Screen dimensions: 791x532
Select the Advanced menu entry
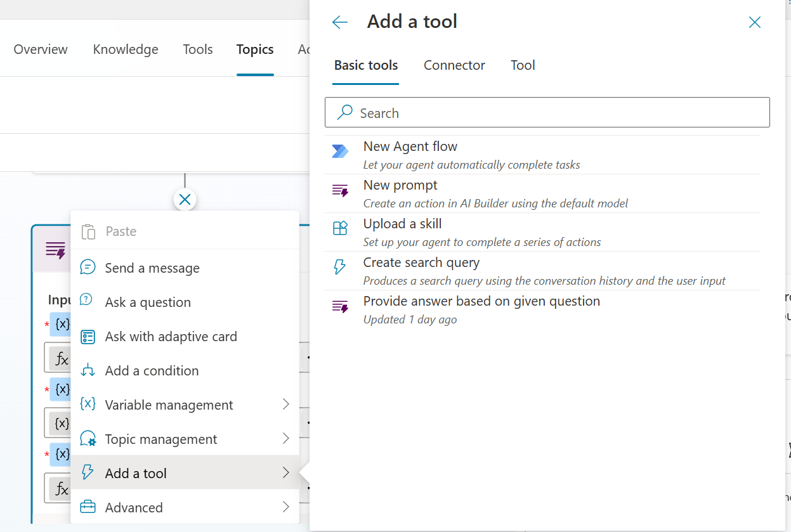(x=185, y=508)
